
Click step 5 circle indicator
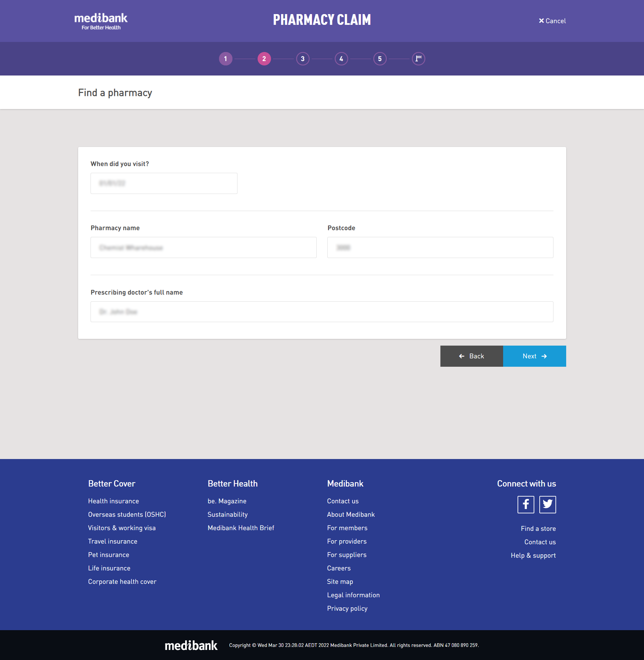tap(380, 58)
